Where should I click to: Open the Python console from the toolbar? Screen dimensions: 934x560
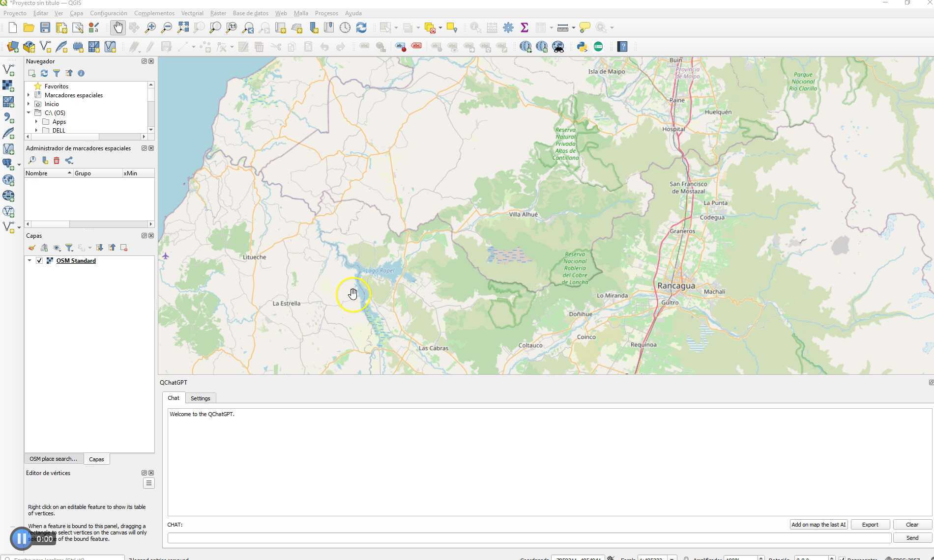tap(582, 47)
